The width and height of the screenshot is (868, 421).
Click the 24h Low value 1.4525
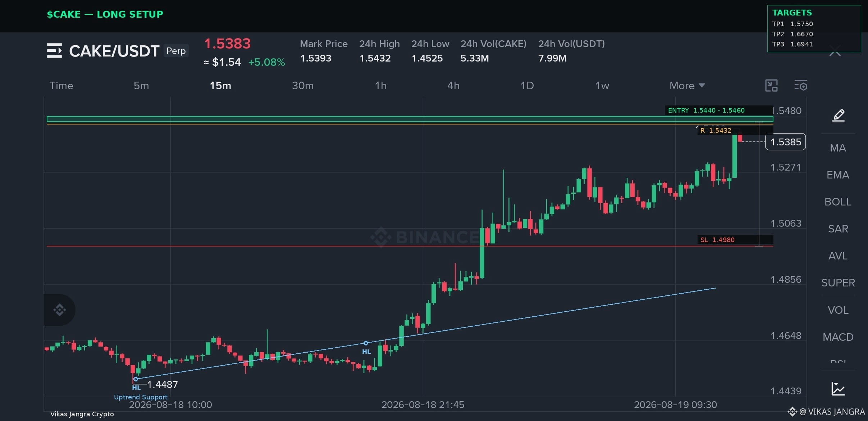click(427, 58)
